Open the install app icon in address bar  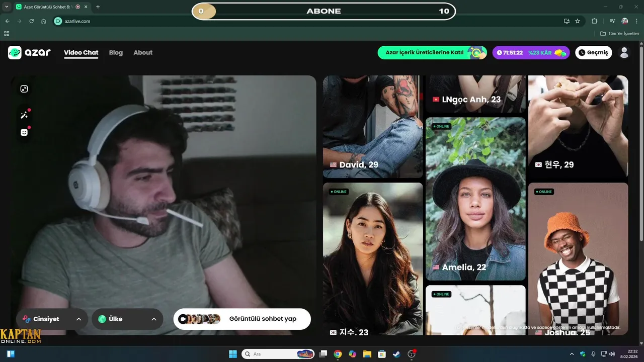click(567, 21)
